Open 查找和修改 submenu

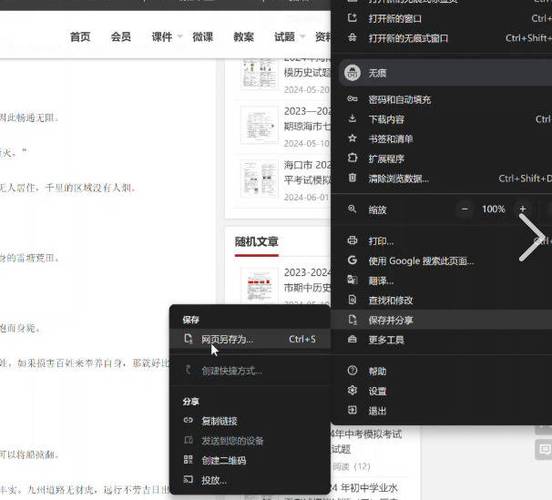(x=442, y=300)
